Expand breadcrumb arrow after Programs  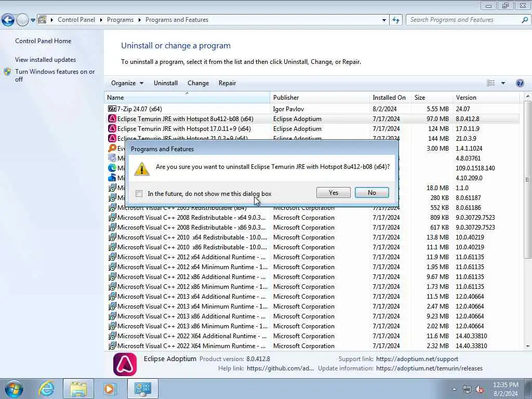tap(139, 20)
